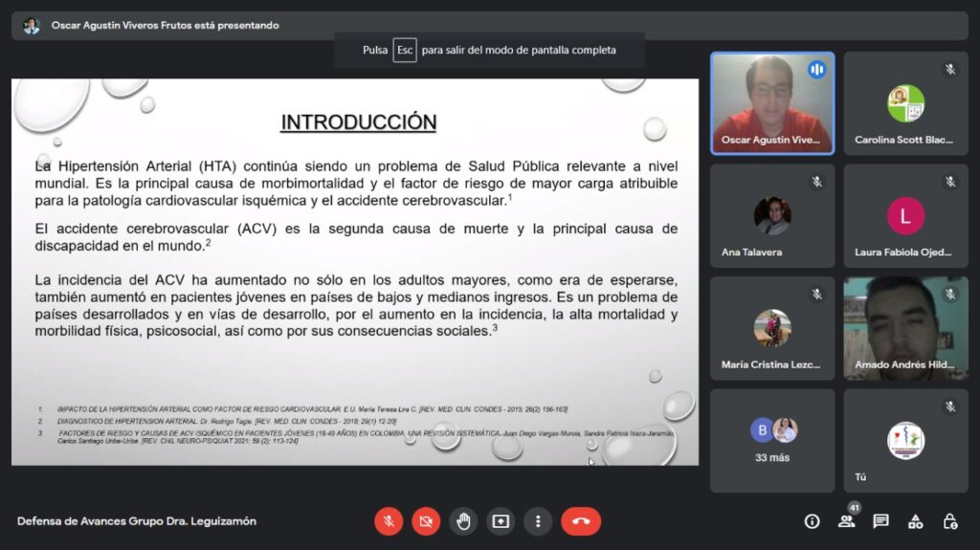The image size is (980, 550).
Task: Open the chat panel
Action: 880,521
